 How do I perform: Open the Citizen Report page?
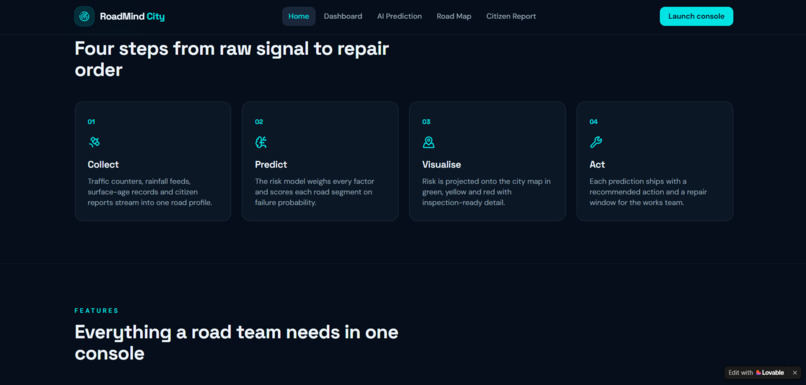[x=511, y=16]
